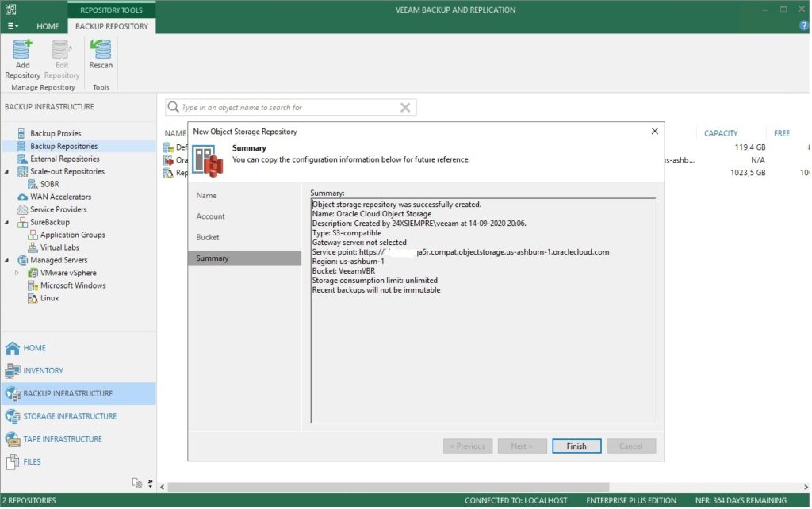Click the Managed Servers icon
Screen dimensions: 812x509
pyautogui.click(x=22, y=260)
